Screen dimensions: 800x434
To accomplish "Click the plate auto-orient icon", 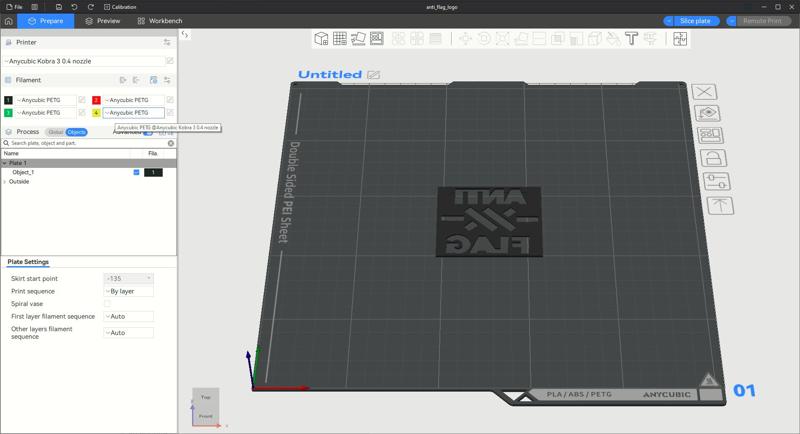I will [x=707, y=113].
